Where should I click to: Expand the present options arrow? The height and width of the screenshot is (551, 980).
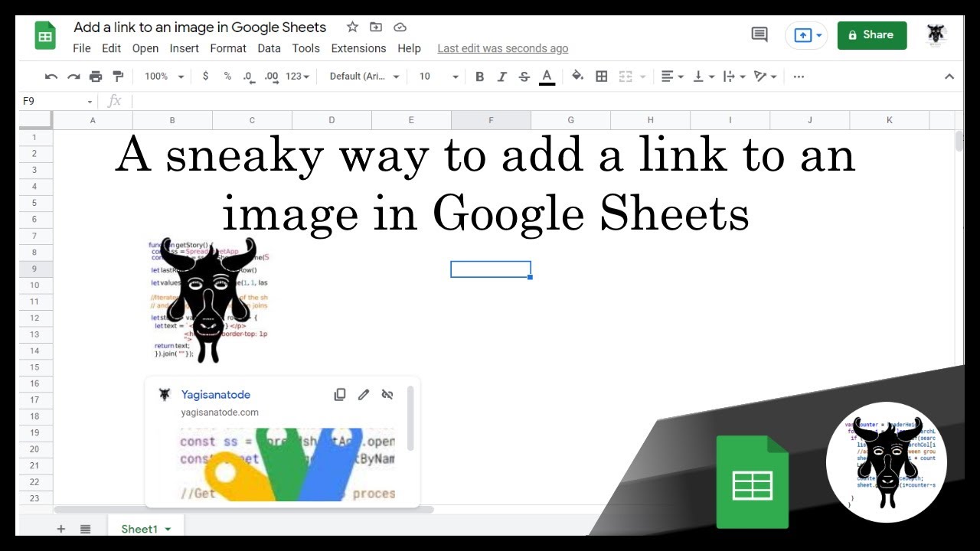pyautogui.click(x=819, y=35)
